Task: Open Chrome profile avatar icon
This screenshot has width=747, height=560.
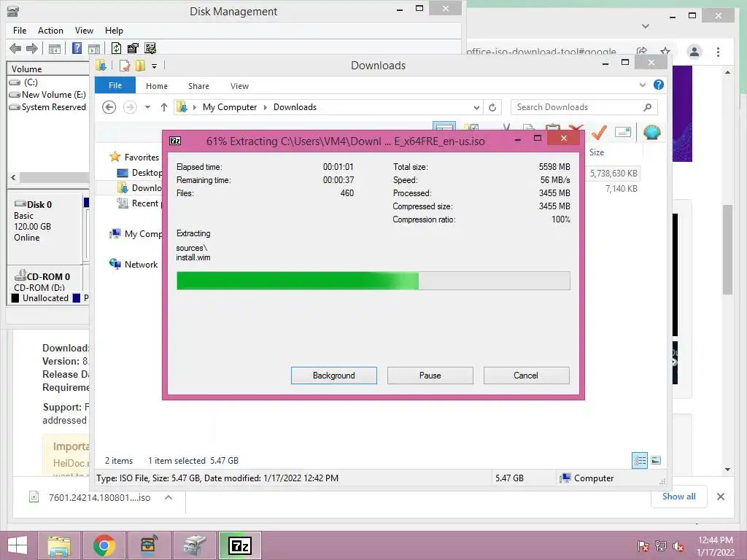Action: pyautogui.click(x=694, y=52)
